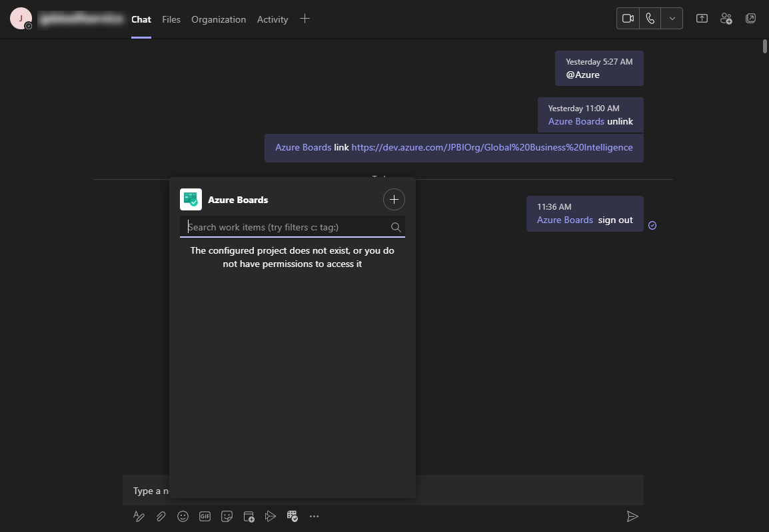
Task: Open the GIF picker
Action: (205, 516)
